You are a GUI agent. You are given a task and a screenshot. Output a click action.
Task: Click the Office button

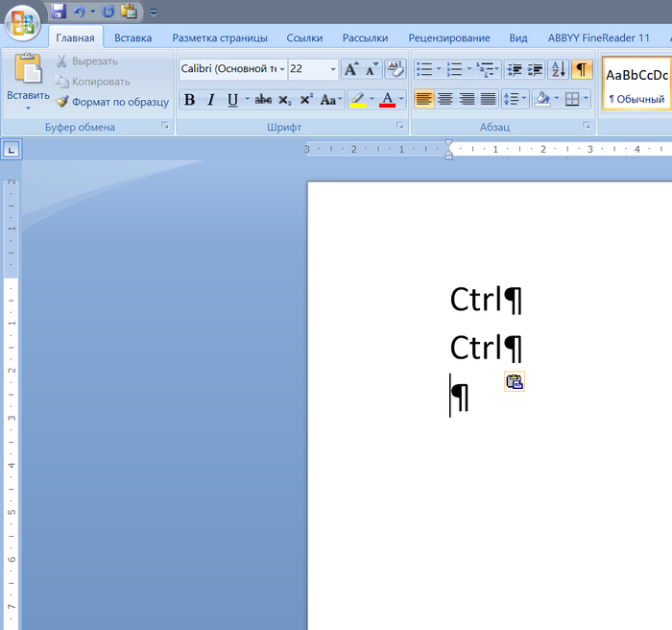pyautogui.click(x=22, y=22)
